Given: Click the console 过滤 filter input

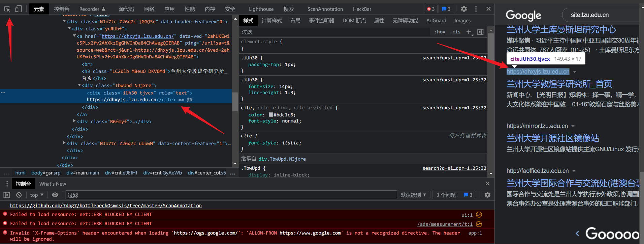Looking at the screenshot, I should 231,195.
